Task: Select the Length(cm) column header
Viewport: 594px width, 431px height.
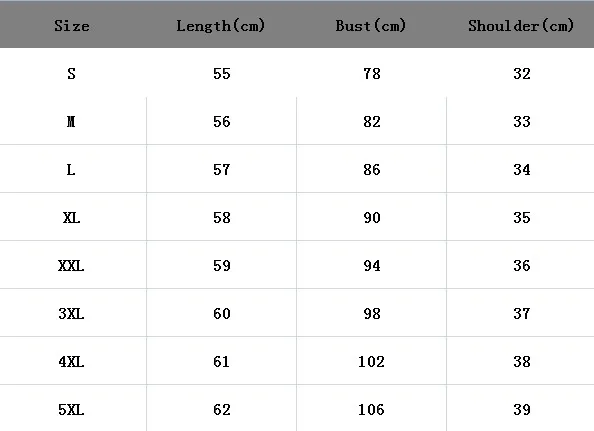Action: click(220, 26)
